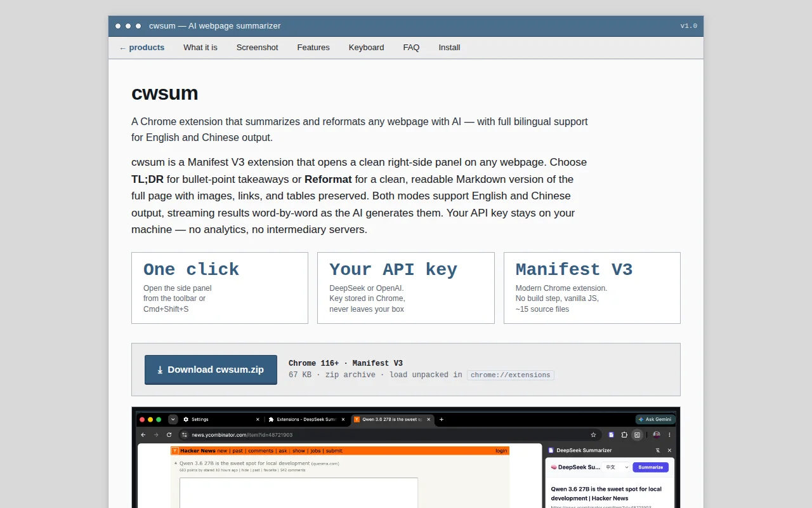Click the bookmark star in embedded screenshot
This screenshot has height=508, width=812.
593,435
